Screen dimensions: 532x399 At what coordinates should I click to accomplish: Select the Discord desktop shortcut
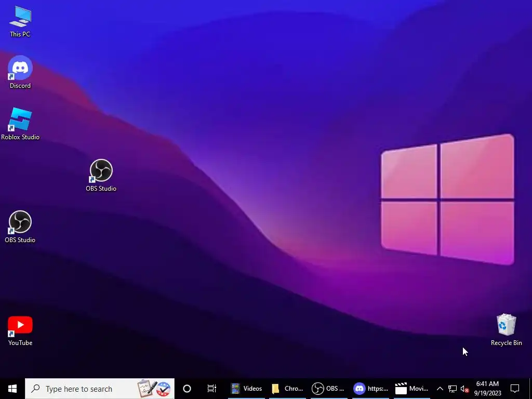(20, 72)
